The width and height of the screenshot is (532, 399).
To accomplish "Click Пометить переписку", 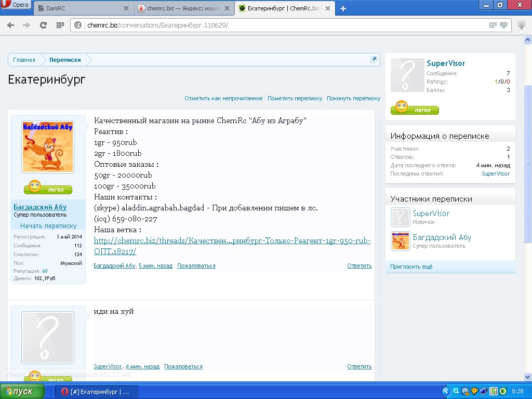I will pos(295,98).
